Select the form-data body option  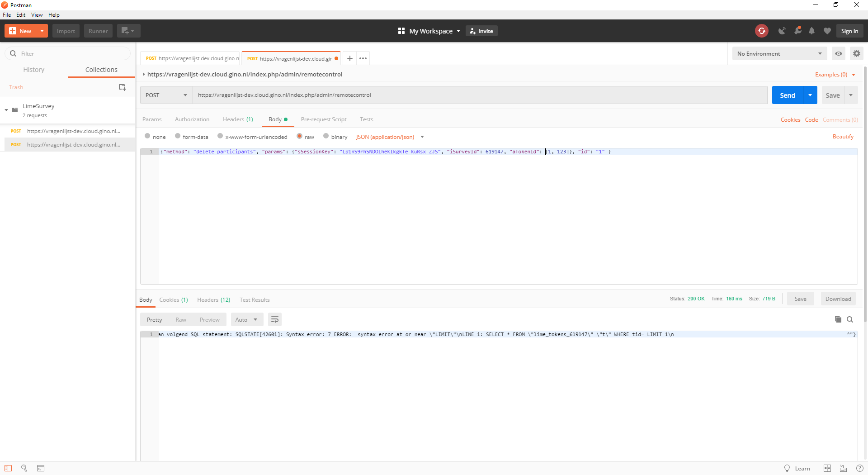click(178, 136)
